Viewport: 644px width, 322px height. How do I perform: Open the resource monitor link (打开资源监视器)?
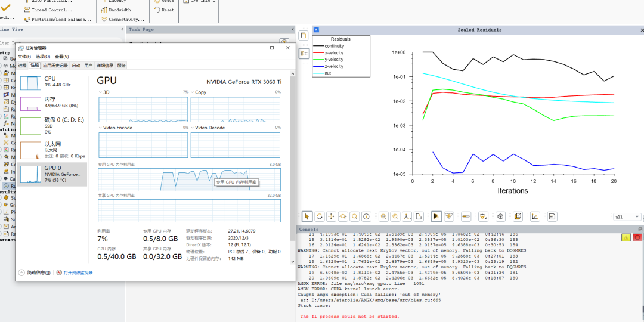point(78,273)
